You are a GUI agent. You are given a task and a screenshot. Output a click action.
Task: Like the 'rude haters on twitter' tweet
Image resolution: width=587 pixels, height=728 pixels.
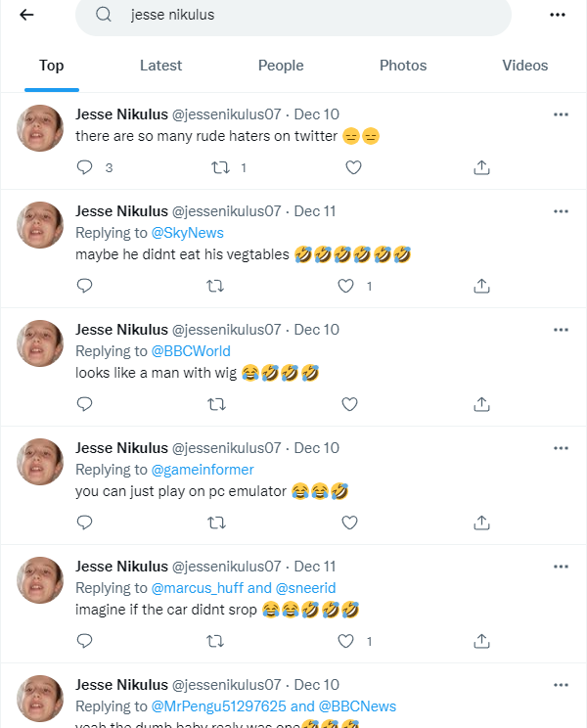[x=353, y=167]
